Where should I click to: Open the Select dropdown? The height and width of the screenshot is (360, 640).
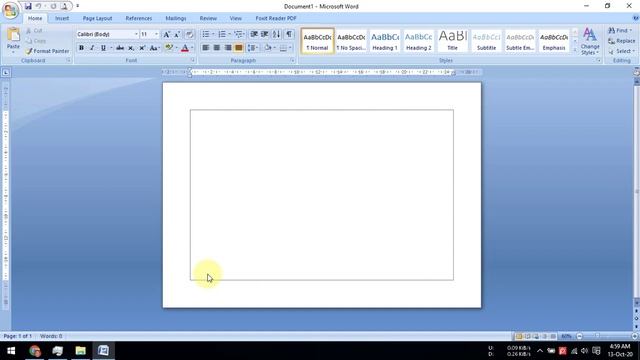pos(622,51)
